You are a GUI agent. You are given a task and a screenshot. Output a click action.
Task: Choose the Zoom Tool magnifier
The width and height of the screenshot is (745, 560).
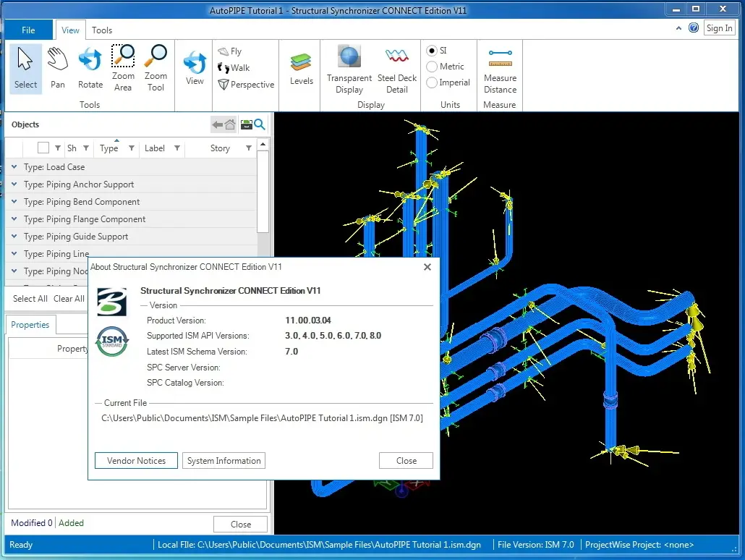[156, 68]
